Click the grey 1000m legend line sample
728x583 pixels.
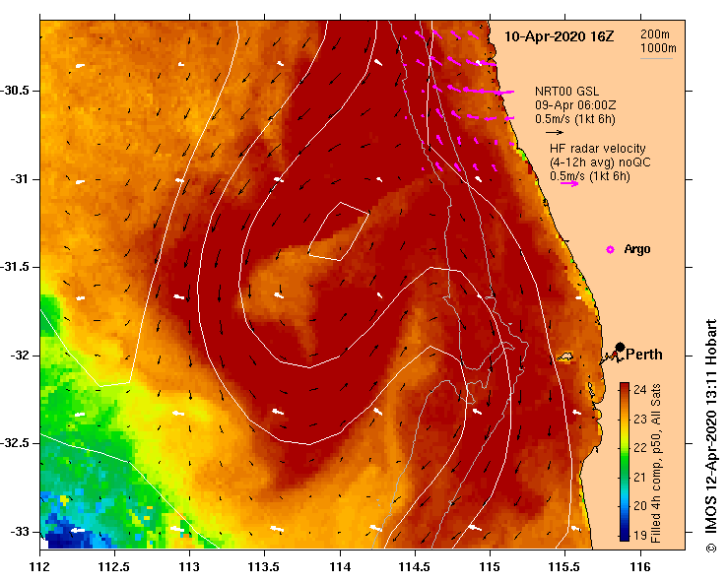pos(656,58)
